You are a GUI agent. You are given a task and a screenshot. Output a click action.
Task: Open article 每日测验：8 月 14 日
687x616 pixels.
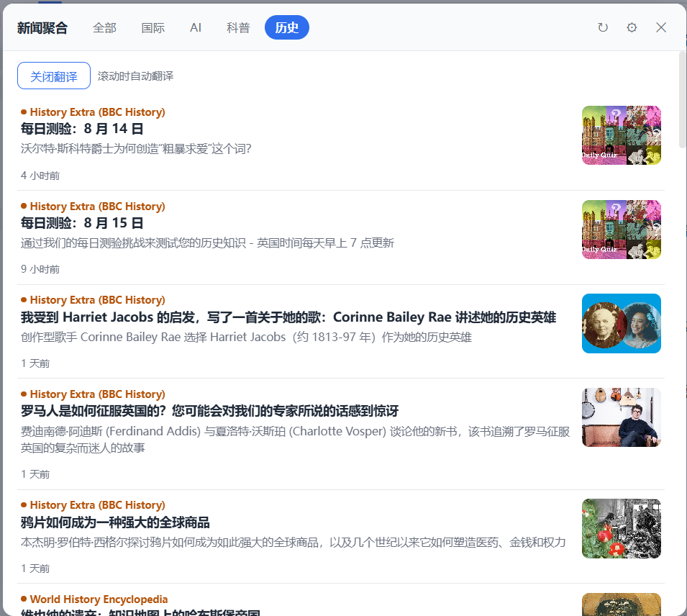82,129
